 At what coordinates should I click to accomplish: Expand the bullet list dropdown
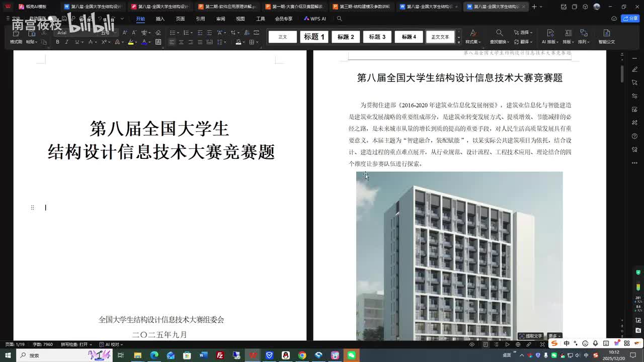[178, 32]
